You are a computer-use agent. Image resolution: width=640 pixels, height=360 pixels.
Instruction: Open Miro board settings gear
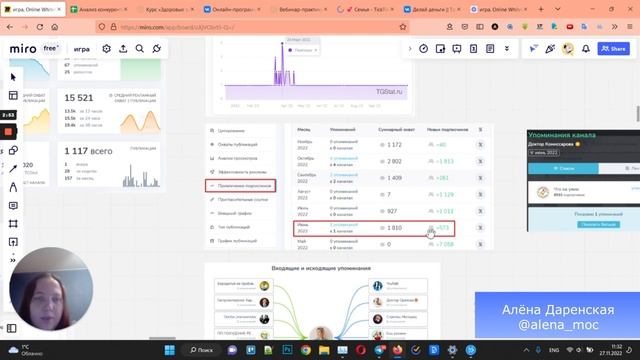point(107,49)
